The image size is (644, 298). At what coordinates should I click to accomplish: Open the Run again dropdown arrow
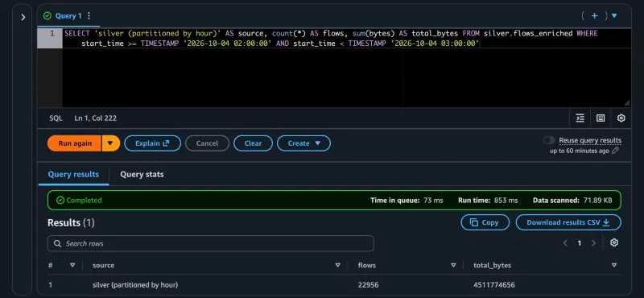click(x=110, y=143)
